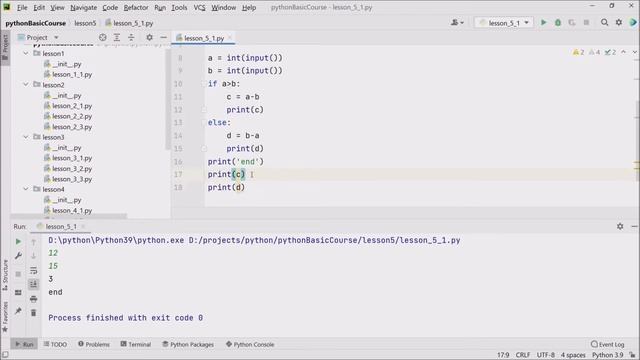Open the VCS menu
This screenshot has width=640, height=360.
(x=199, y=7)
